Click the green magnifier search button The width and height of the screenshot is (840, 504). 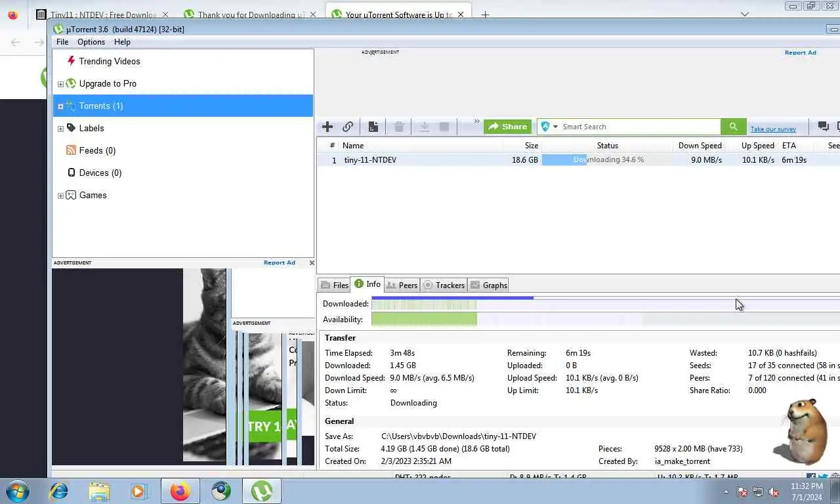pyautogui.click(x=733, y=127)
